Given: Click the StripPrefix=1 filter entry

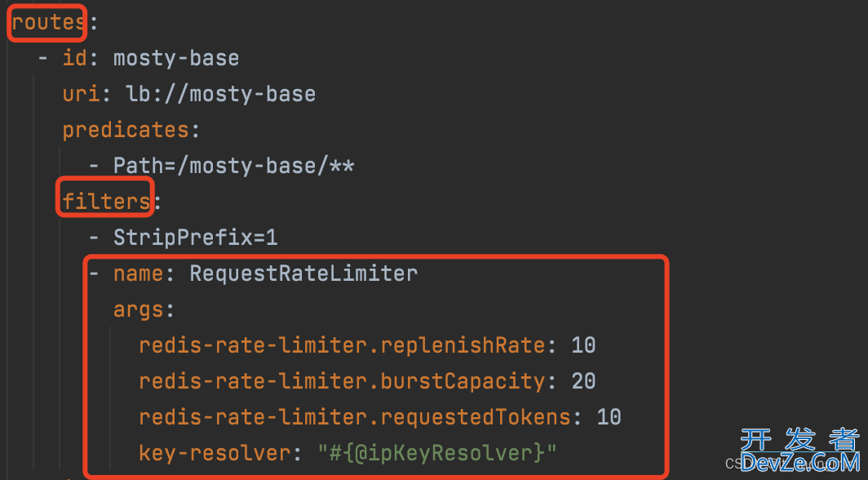Looking at the screenshot, I should (196, 238).
